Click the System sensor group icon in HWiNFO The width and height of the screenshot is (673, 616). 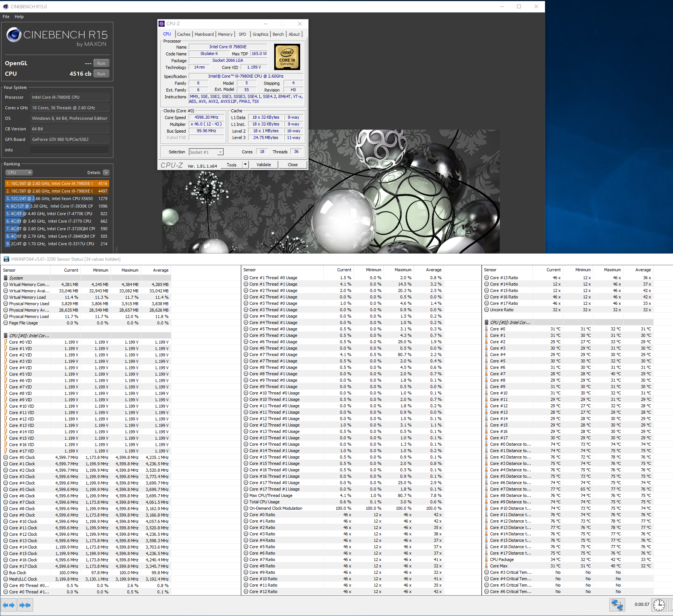[6, 278]
